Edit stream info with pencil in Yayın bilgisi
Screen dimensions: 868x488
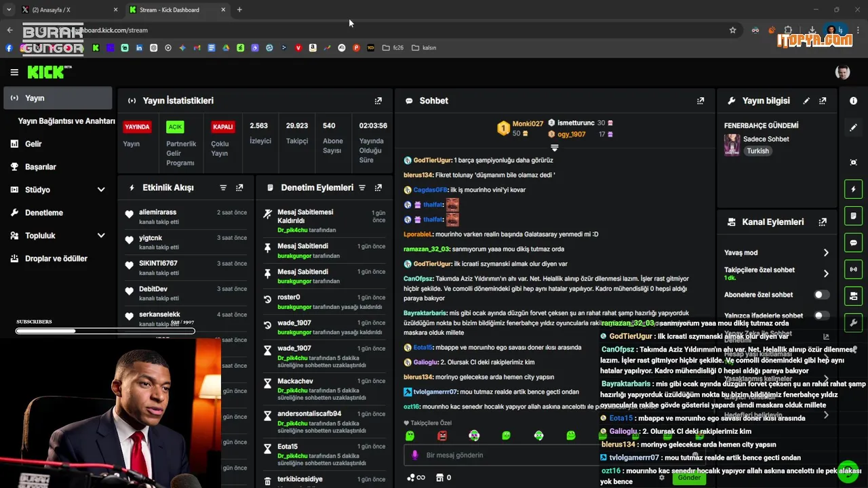[x=806, y=100]
